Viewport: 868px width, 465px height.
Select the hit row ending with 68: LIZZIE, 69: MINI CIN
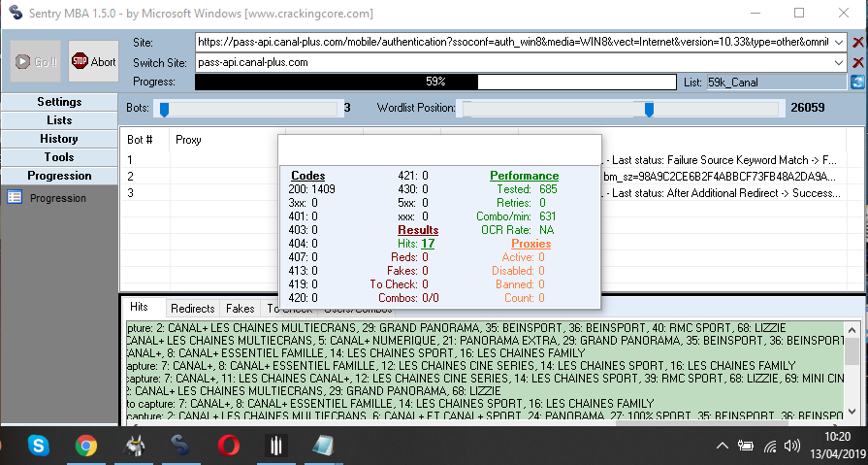pyautogui.click(x=485, y=379)
